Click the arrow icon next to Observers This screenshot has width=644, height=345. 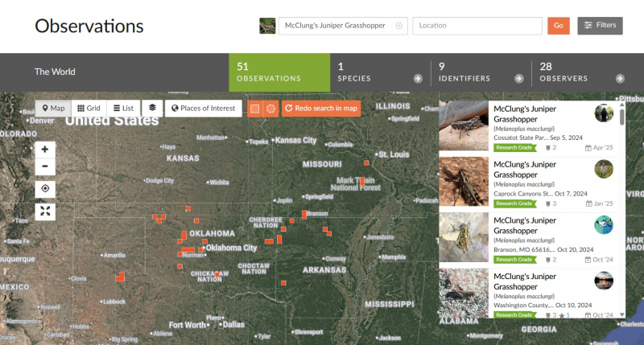click(x=620, y=78)
